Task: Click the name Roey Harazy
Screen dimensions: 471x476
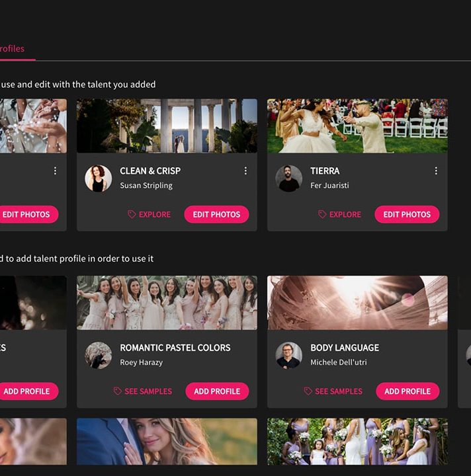Action: click(141, 362)
